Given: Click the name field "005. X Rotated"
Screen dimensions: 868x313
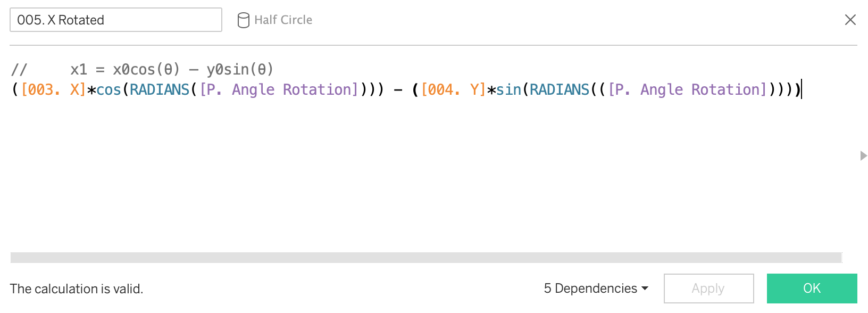Looking at the screenshot, I should tap(115, 20).
